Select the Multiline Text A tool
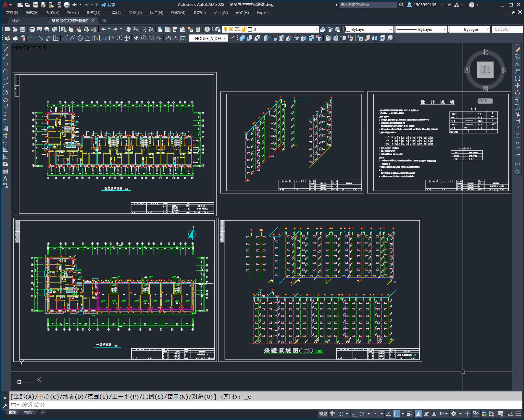Viewport: 524px width, 420px height. coord(5,178)
